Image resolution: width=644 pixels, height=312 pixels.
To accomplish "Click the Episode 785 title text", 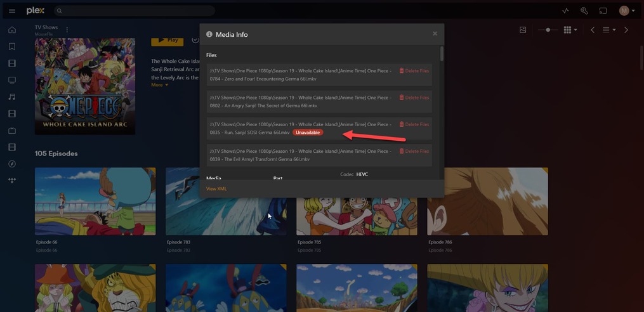I will (x=309, y=242).
